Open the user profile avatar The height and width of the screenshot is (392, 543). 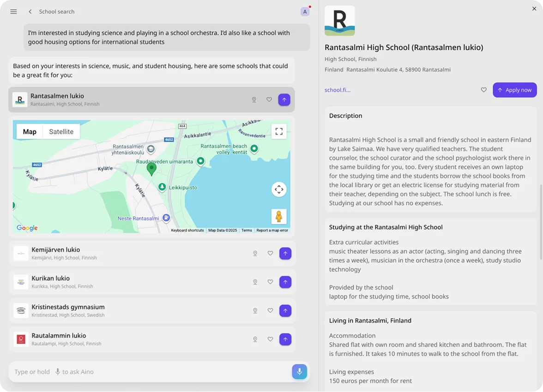[305, 12]
